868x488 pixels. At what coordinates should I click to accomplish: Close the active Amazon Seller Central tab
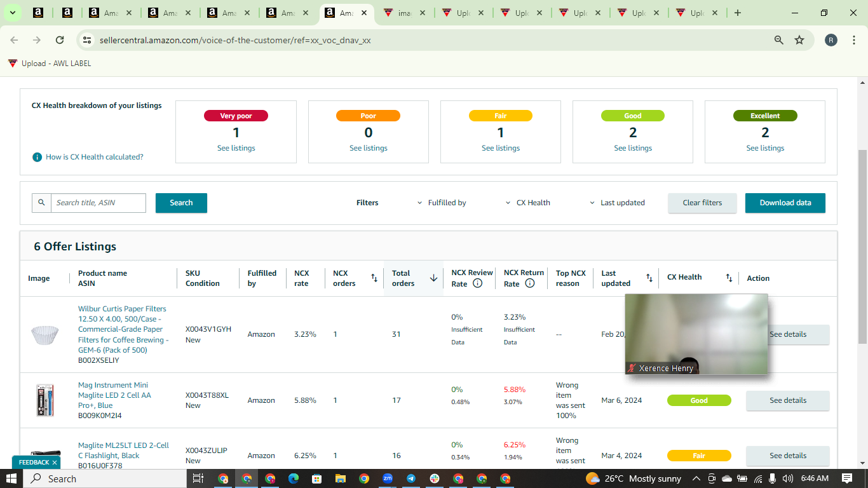coord(363,13)
